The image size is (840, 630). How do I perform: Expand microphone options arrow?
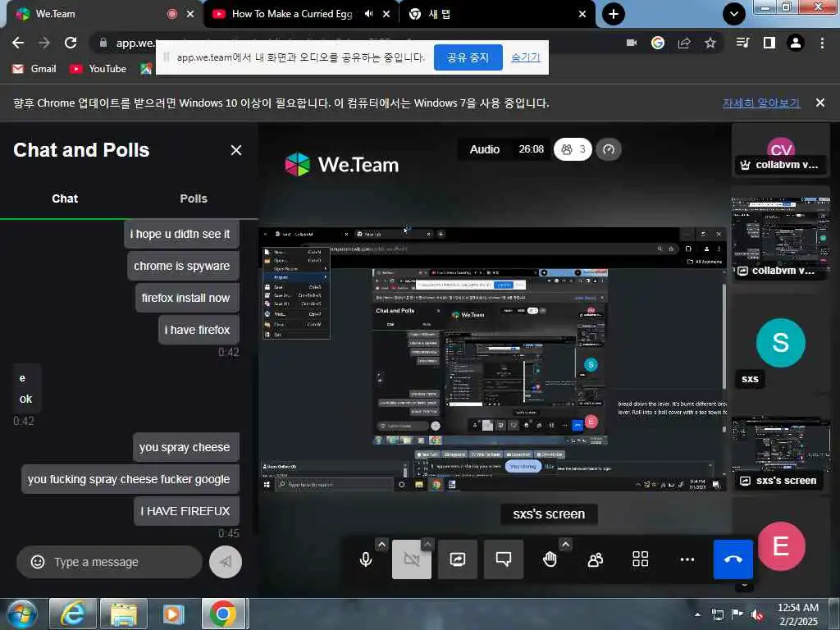[381, 545]
